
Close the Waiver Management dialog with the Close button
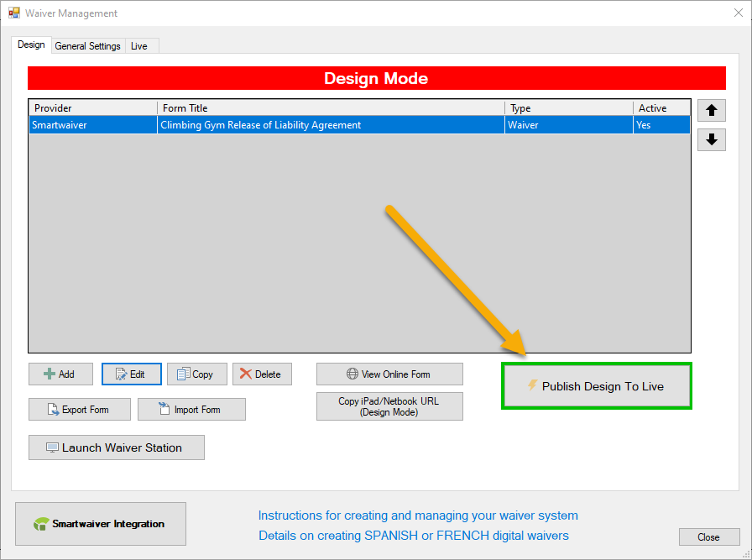tap(709, 537)
